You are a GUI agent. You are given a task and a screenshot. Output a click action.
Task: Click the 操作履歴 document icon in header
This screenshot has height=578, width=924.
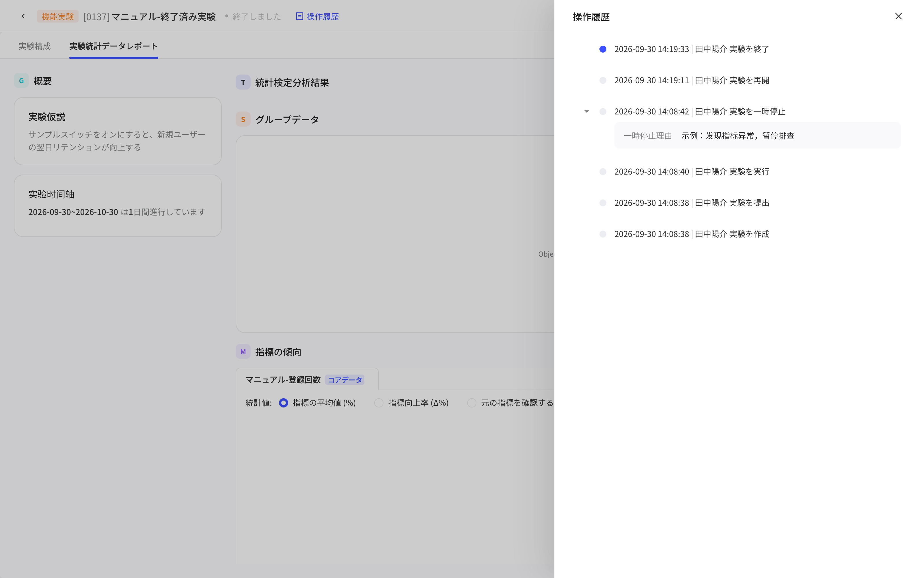[300, 16]
